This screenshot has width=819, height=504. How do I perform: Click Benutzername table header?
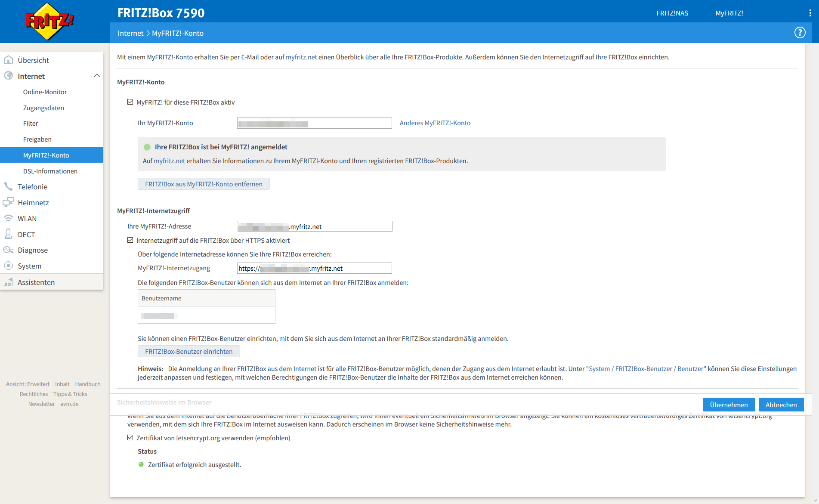coord(207,298)
